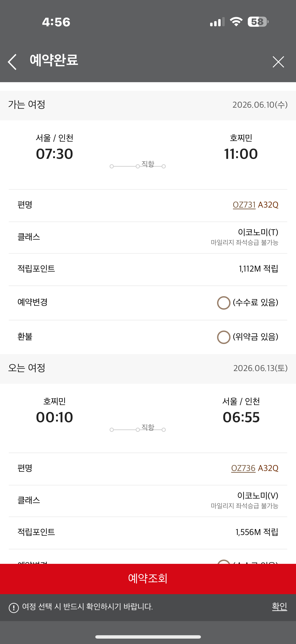Tap the home indicator bar at bottom

point(148,637)
